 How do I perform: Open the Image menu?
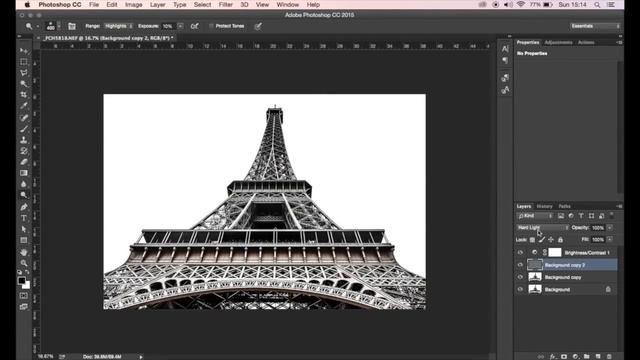133,5
